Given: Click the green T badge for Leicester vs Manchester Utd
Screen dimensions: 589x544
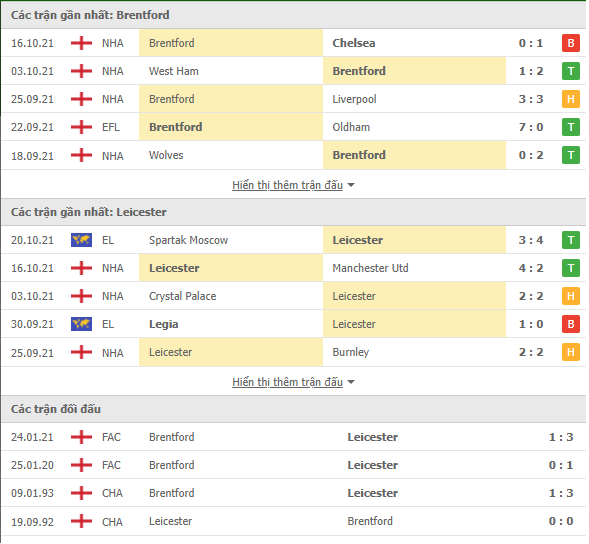Looking at the screenshot, I should [572, 269].
